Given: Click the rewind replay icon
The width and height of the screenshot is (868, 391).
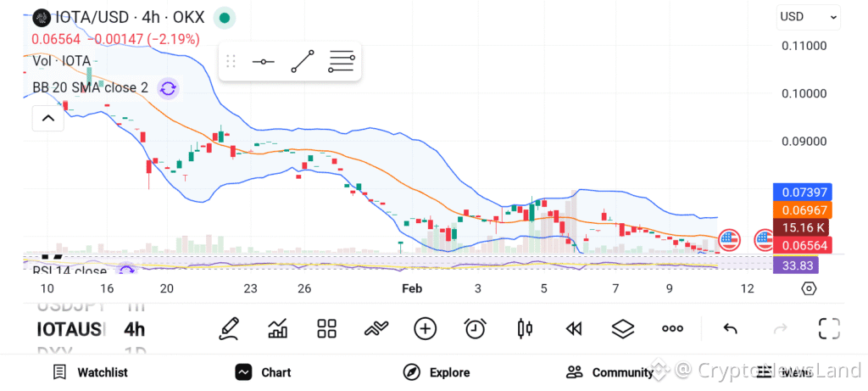Looking at the screenshot, I should (574, 329).
